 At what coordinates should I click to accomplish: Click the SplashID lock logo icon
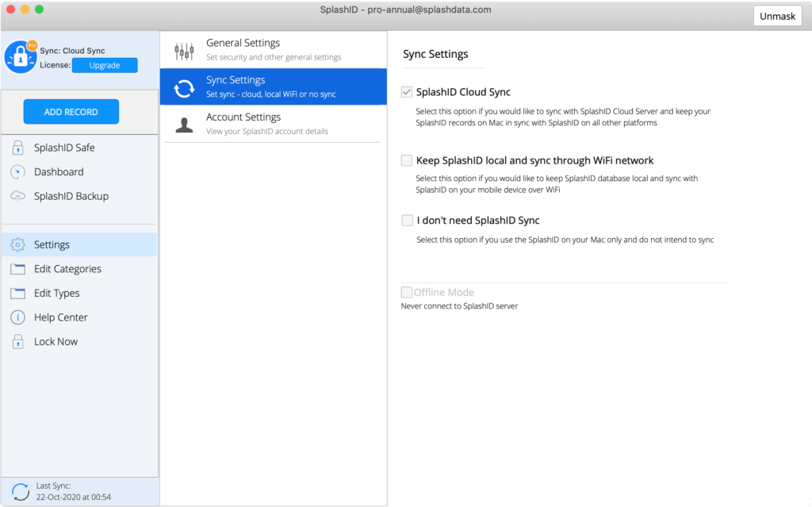20,56
